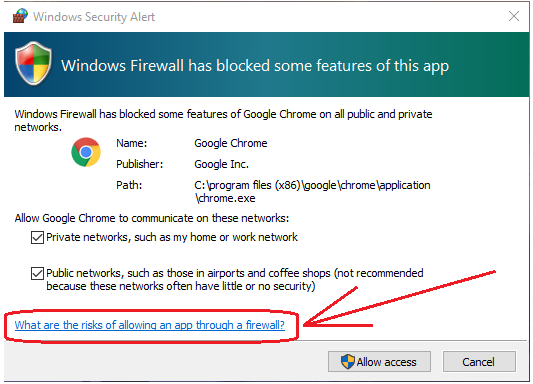Click the chrome.exe path text
The image size is (533, 384).
[312, 192]
